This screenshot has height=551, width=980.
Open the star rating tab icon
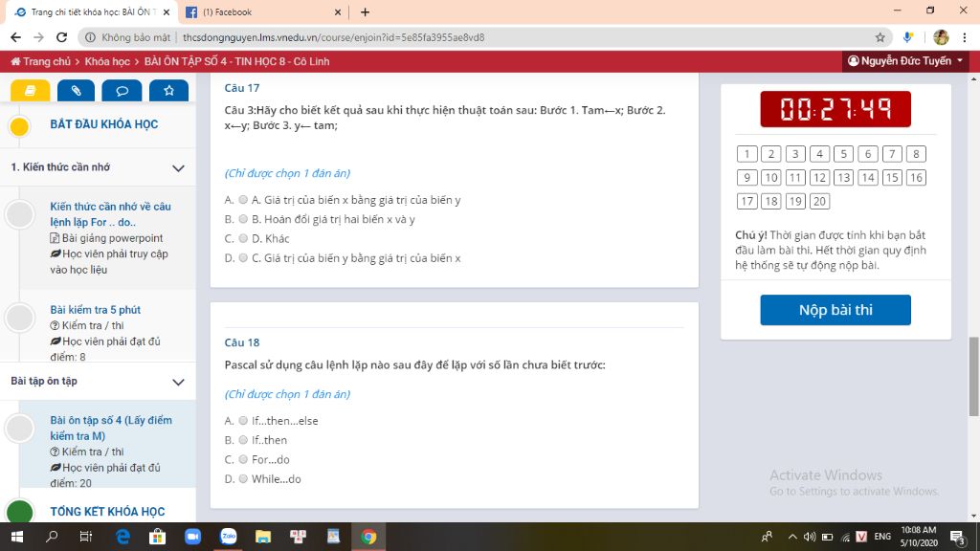pos(168,91)
